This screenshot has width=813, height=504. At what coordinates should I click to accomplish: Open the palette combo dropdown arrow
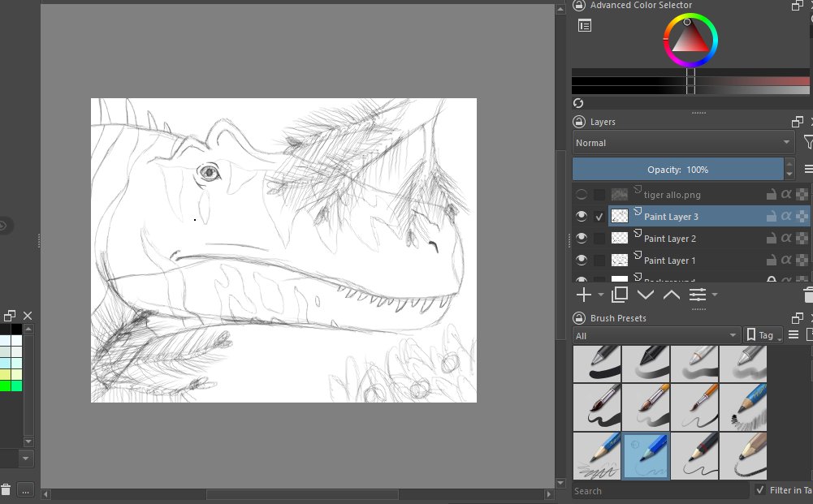(x=26, y=459)
